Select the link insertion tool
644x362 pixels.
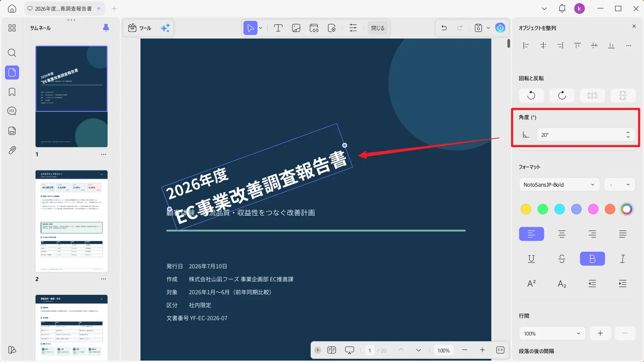coord(314,28)
